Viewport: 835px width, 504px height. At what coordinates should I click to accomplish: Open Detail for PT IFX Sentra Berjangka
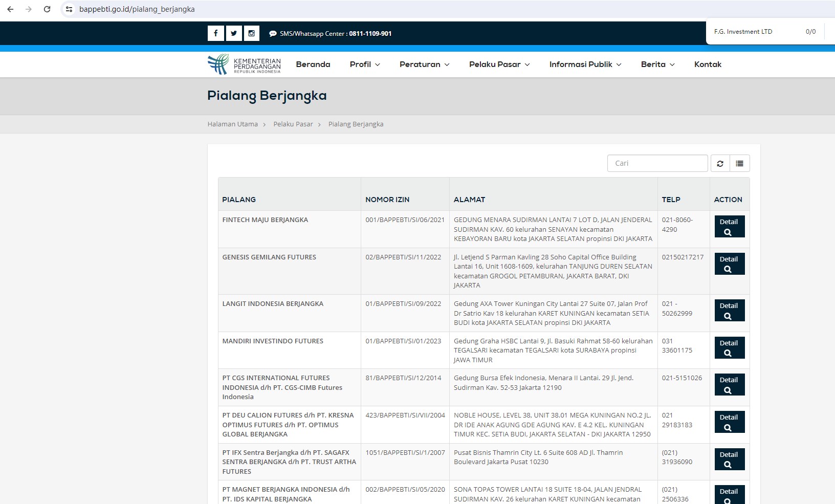pyautogui.click(x=729, y=459)
